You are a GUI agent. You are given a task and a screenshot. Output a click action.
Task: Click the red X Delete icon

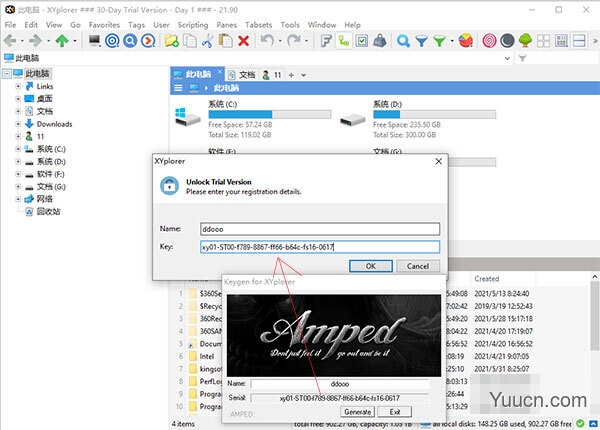pyautogui.click(x=243, y=41)
